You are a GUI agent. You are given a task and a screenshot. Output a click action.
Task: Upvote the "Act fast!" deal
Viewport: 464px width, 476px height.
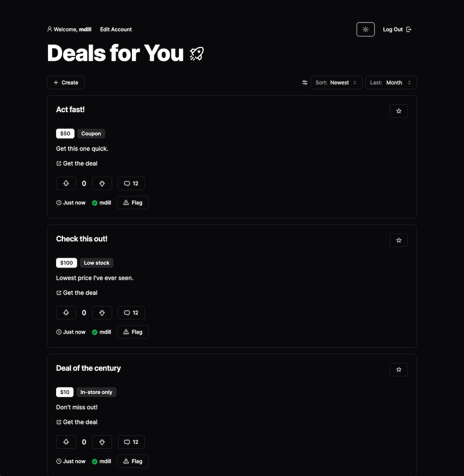click(x=66, y=183)
